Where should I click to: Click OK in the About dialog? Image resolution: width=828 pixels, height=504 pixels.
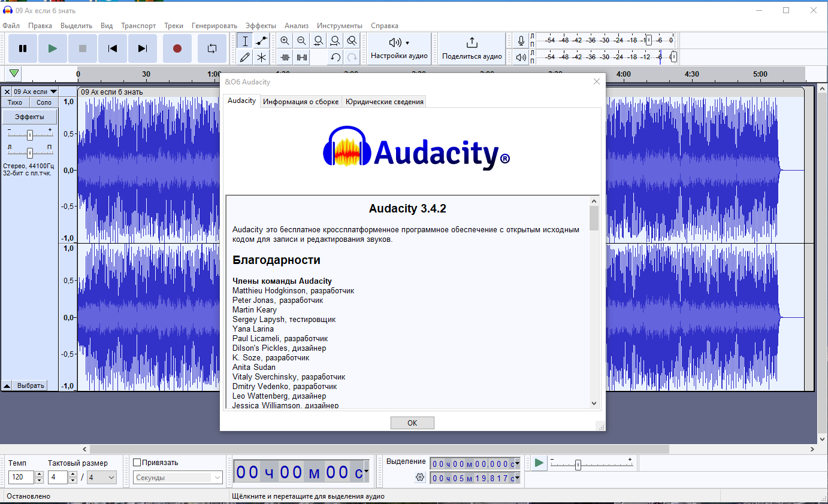tap(412, 423)
